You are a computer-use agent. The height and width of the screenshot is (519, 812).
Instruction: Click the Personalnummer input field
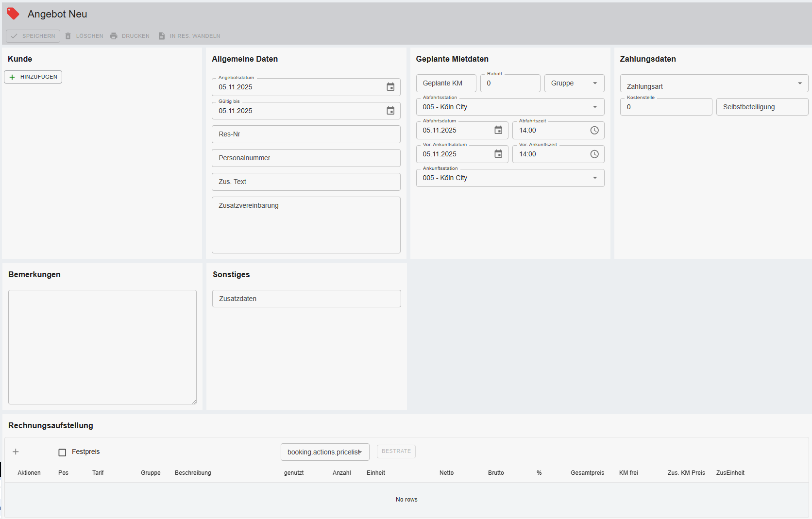tap(306, 158)
